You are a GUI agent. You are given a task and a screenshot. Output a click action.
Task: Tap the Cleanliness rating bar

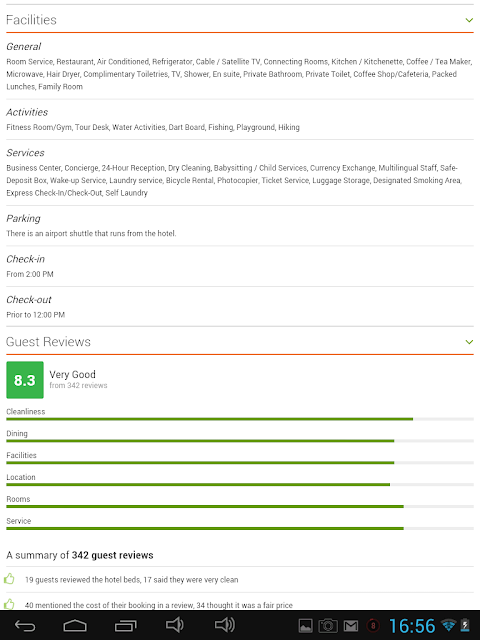[x=240, y=419]
